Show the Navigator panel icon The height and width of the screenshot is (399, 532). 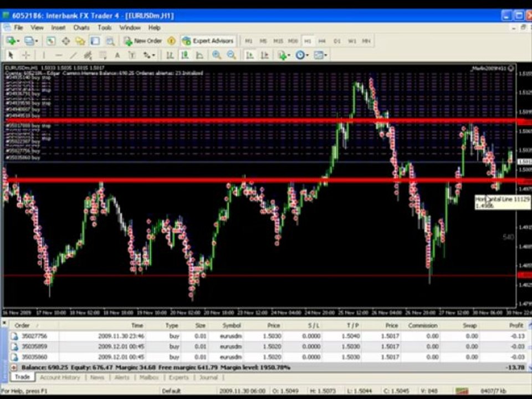click(x=80, y=41)
